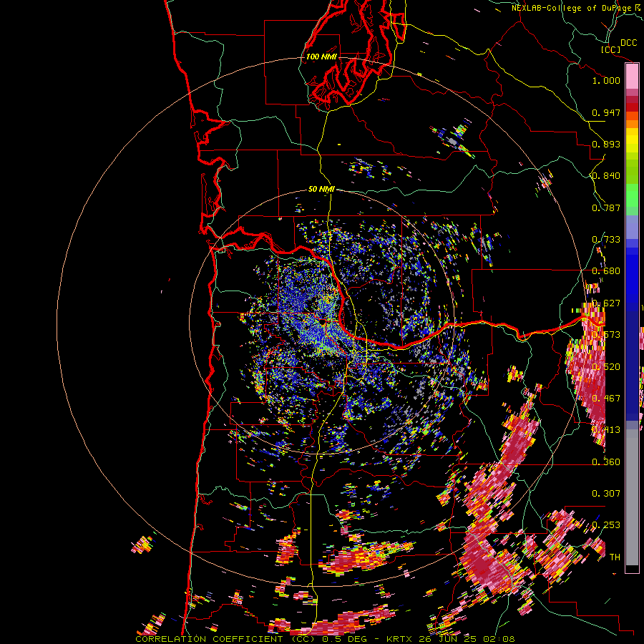
Task: Click the 0.840 scale value
Action: 606,176
